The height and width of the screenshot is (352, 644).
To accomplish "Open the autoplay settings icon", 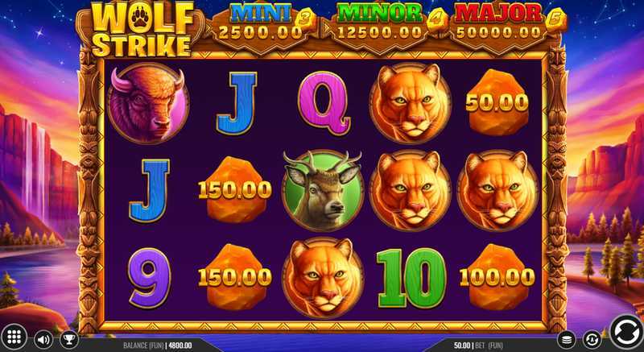I will (x=592, y=340).
